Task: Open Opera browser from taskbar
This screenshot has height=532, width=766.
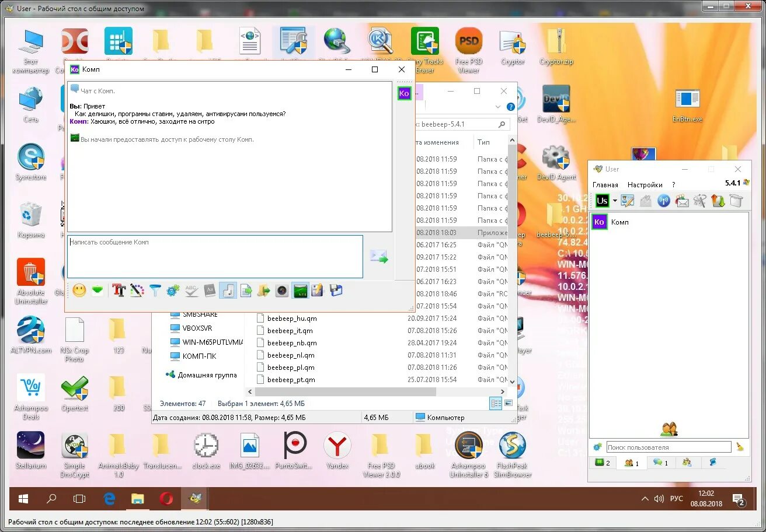Action: coord(166,499)
